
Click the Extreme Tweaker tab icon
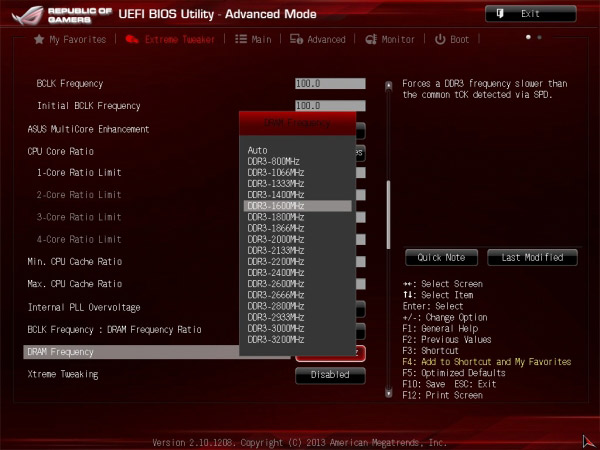(132, 39)
